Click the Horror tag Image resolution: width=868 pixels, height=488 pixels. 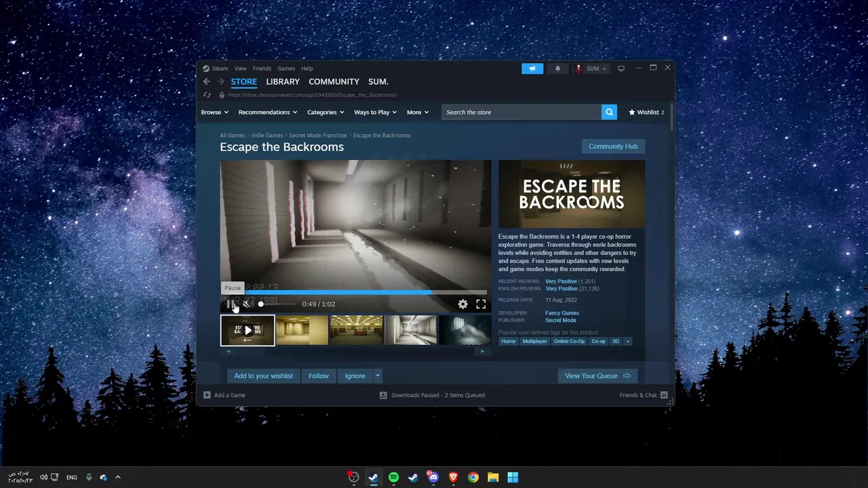[509, 342]
